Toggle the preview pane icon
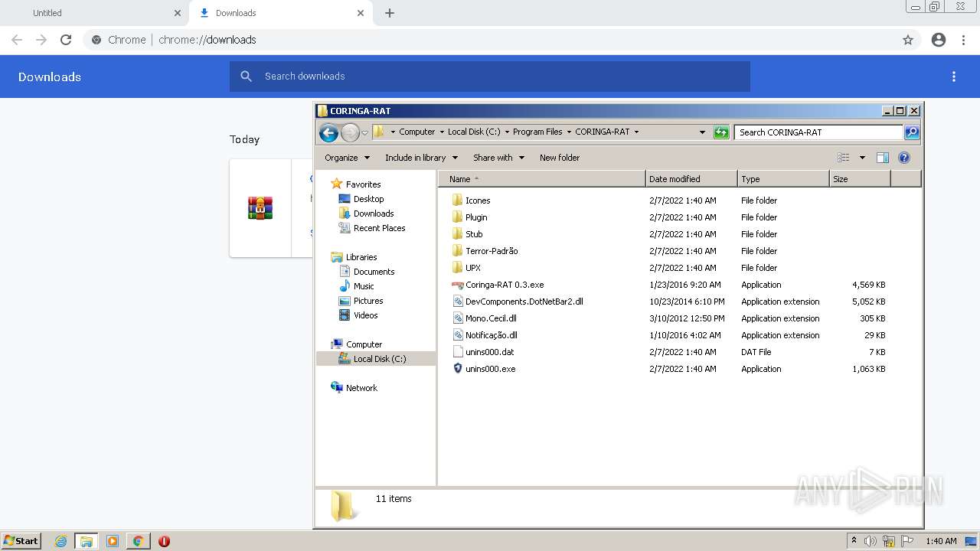This screenshot has height=551, width=980. [x=882, y=158]
